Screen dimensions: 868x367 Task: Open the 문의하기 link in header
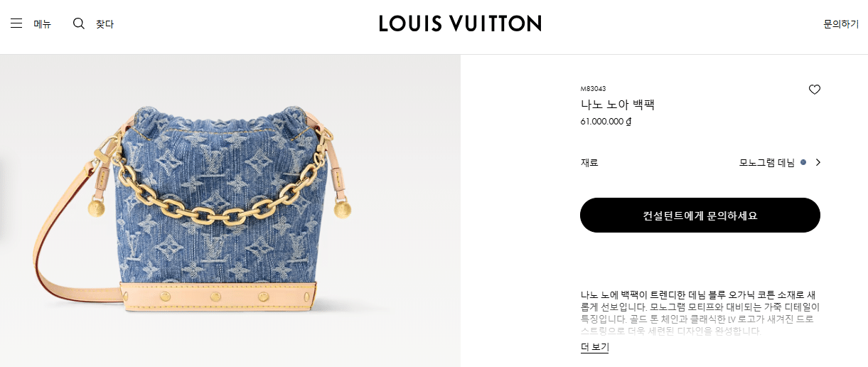[841, 23]
